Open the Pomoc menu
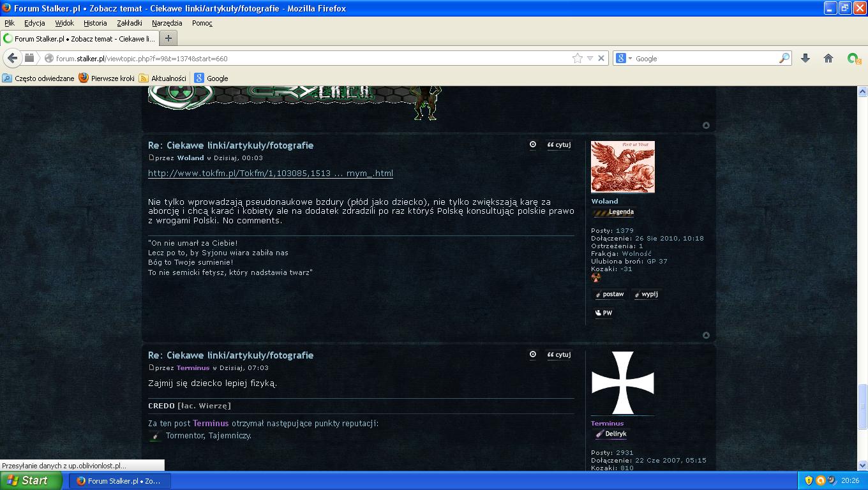The image size is (868, 490). tap(202, 23)
